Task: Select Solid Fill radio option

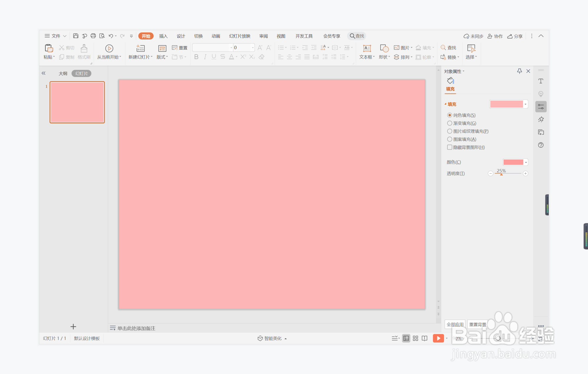Action: click(x=450, y=115)
